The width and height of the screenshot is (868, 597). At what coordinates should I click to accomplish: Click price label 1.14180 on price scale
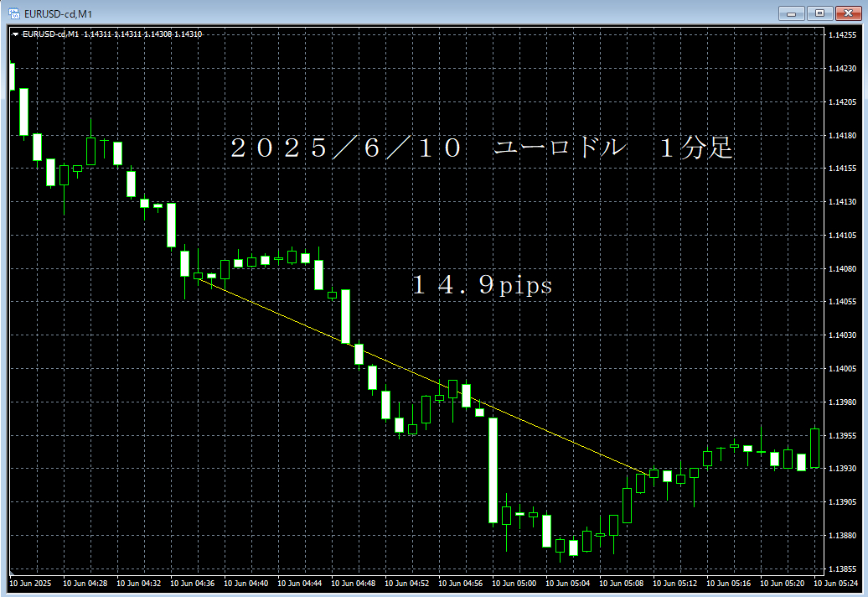pyautogui.click(x=843, y=135)
